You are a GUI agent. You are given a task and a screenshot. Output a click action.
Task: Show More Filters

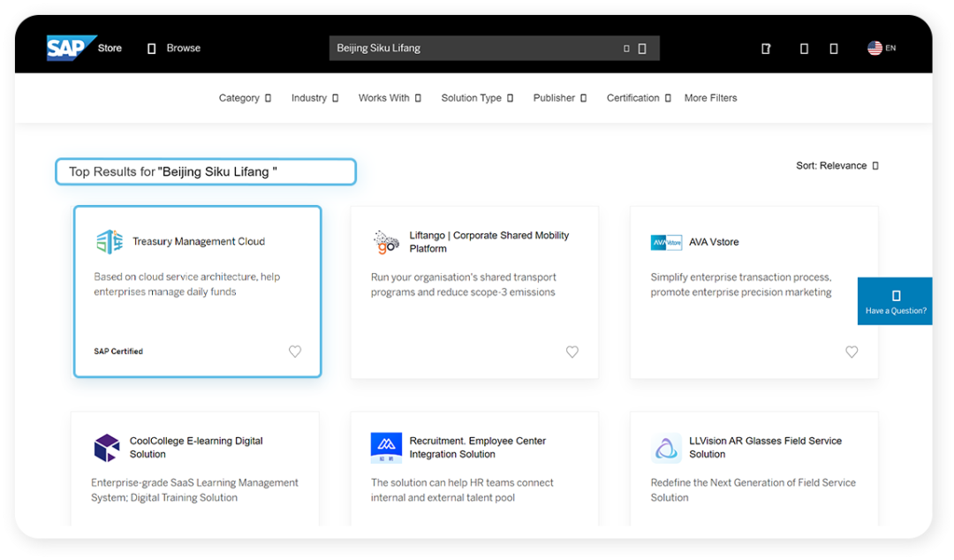coord(710,98)
